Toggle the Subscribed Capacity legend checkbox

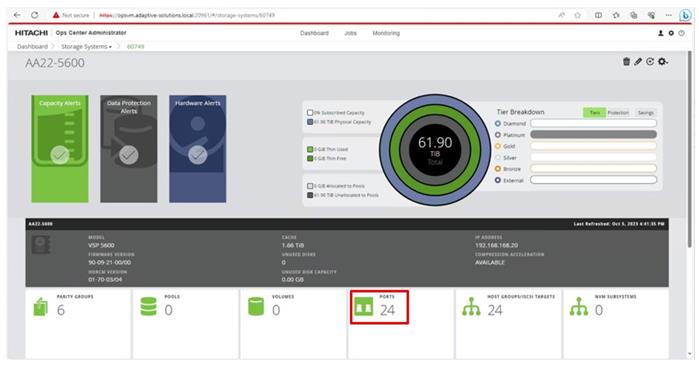point(310,113)
